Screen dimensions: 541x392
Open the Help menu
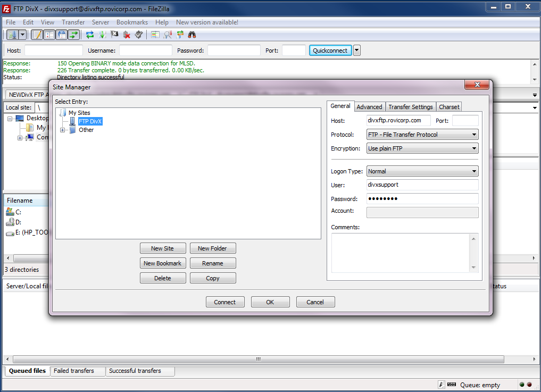162,22
